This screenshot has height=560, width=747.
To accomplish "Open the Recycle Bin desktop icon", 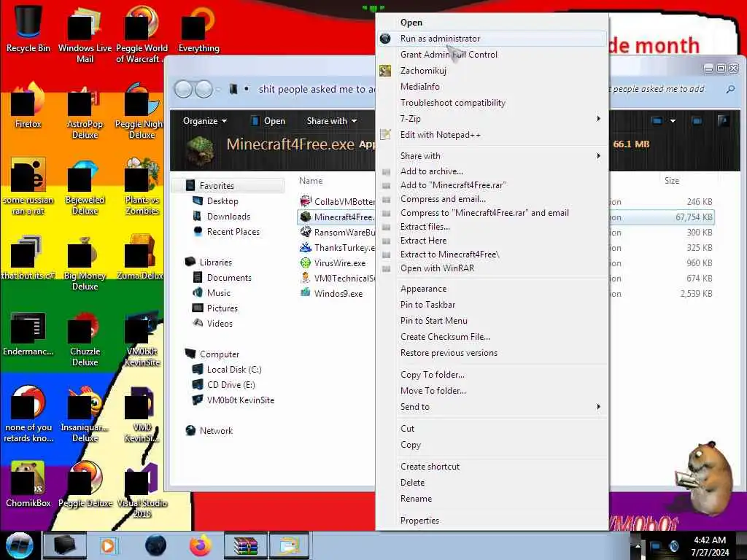I will [x=28, y=29].
